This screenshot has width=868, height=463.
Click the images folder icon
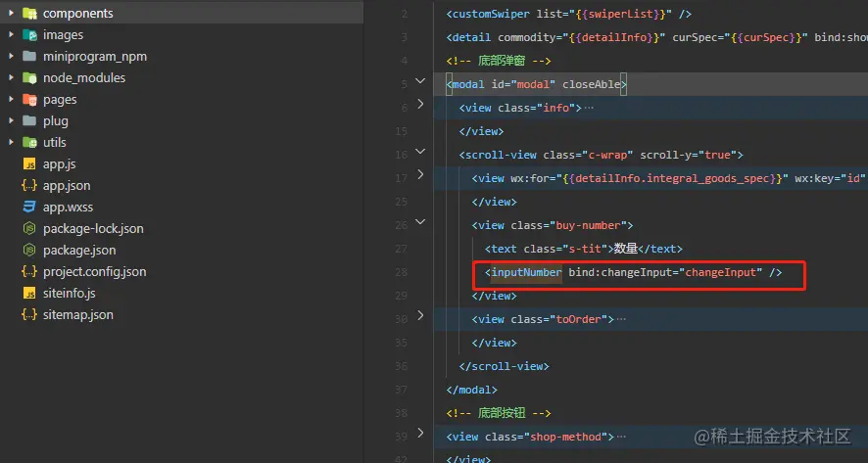29,35
